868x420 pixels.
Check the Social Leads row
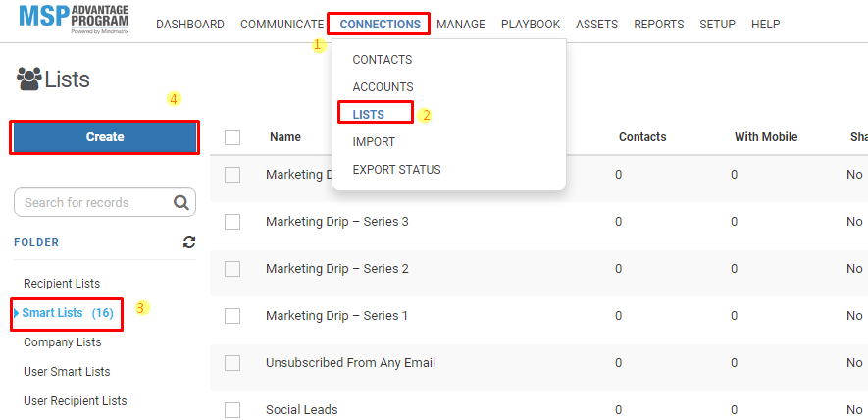[x=232, y=410]
